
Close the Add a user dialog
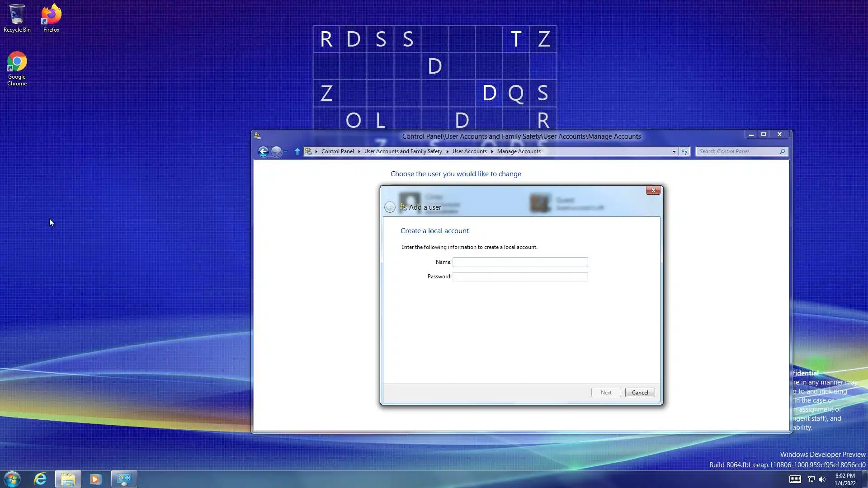pos(653,190)
